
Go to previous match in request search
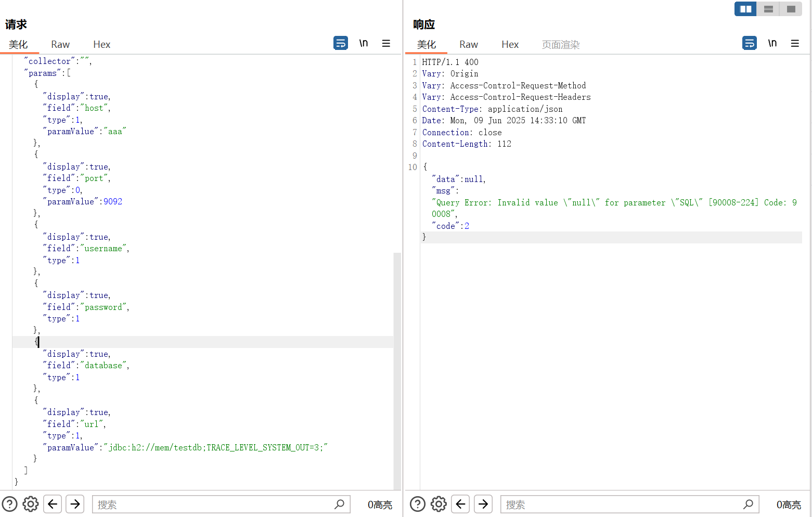(x=53, y=504)
